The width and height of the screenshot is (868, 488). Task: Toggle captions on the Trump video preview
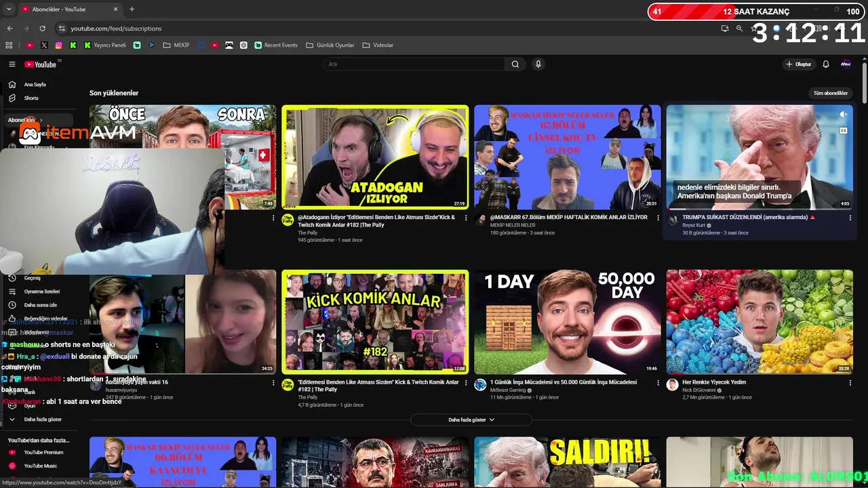[844, 131]
